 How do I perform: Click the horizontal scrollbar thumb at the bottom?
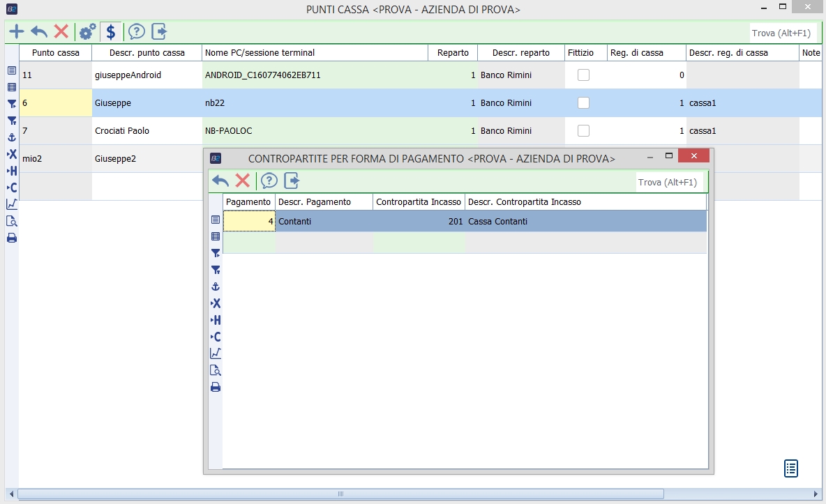click(341, 494)
